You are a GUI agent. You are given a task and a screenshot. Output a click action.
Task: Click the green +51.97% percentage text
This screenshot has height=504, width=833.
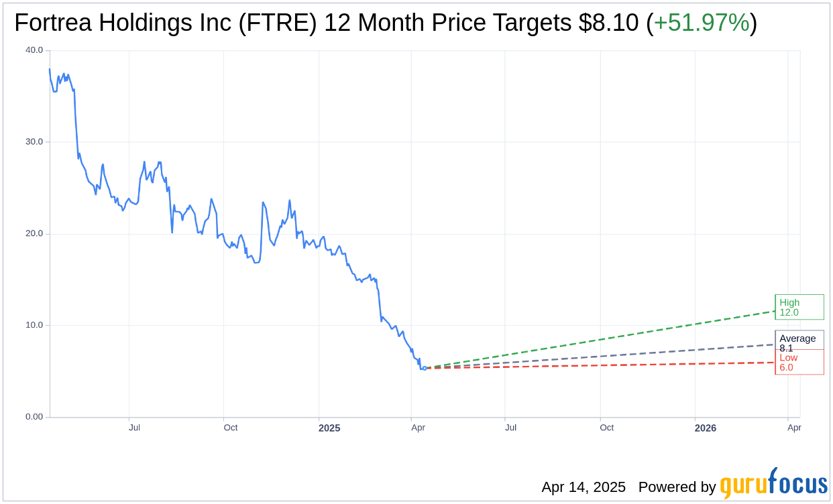pos(702,23)
